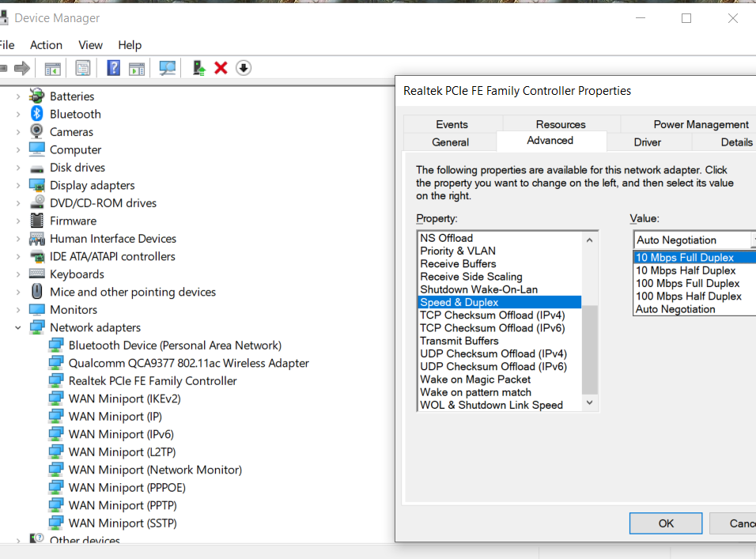Collapse the Network adapters category
The height and width of the screenshot is (559, 756).
17,327
